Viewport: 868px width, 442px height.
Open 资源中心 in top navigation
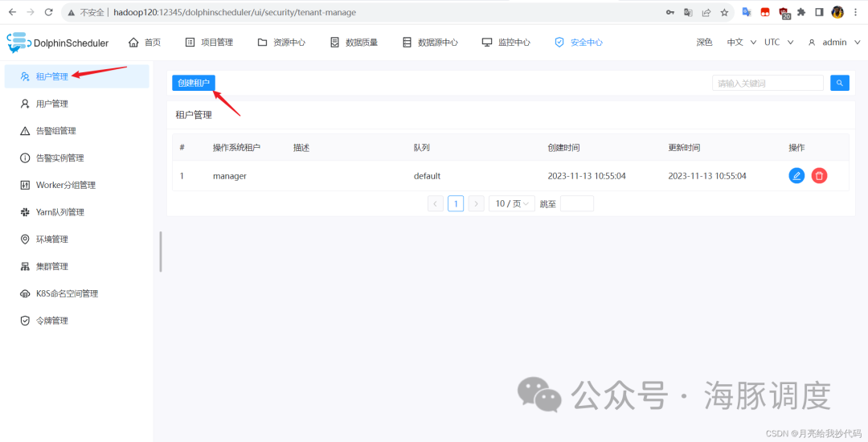tap(281, 42)
